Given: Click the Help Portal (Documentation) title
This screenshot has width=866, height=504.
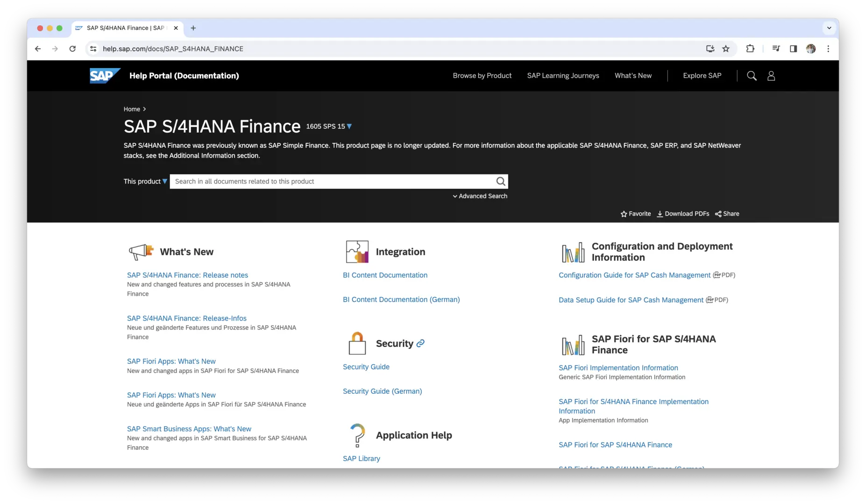Looking at the screenshot, I should (x=184, y=76).
